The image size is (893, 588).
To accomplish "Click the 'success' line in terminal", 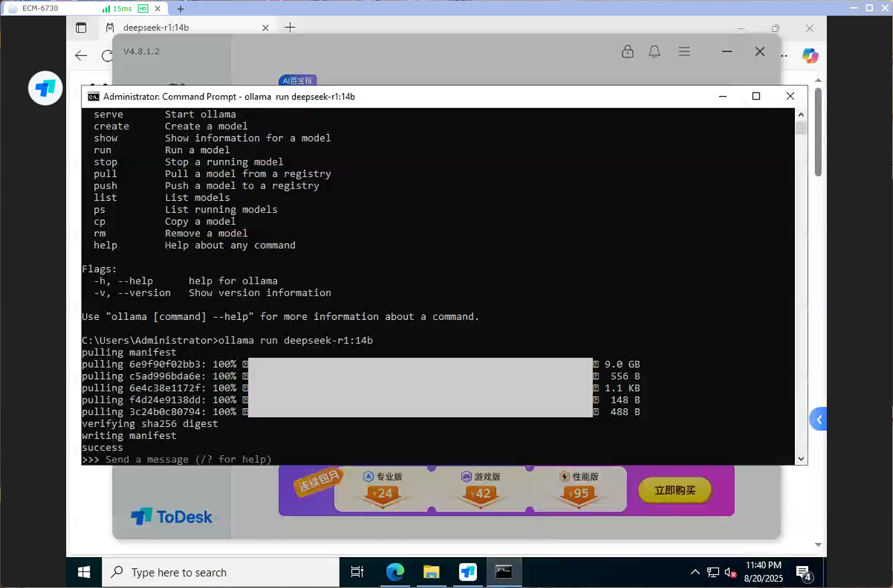I will click(102, 448).
